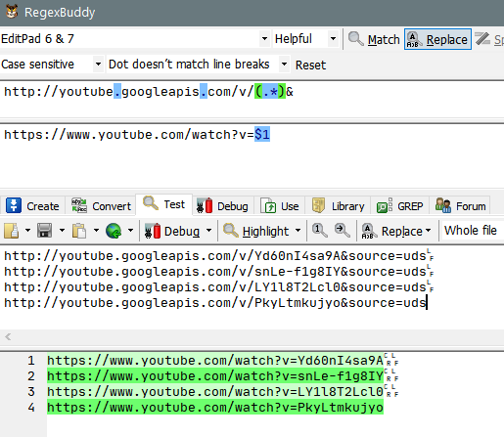The width and height of the screenshot is (504, 437).
Task: Open the Forum tab
Action: click(460, 206)
